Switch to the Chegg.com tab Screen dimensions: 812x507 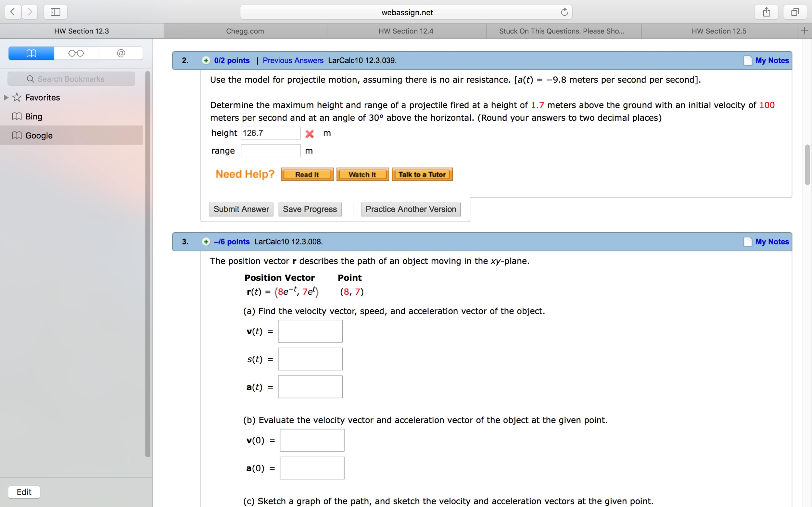[245, 31]
